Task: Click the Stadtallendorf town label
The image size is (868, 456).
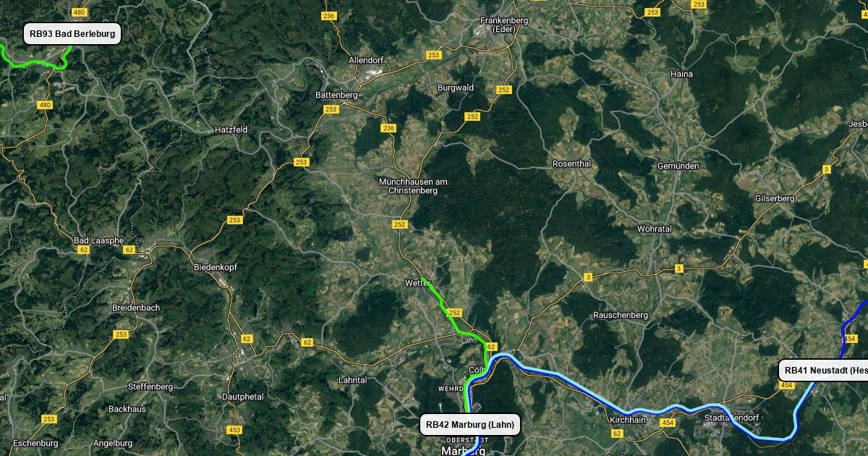Action: click(731, 418)
